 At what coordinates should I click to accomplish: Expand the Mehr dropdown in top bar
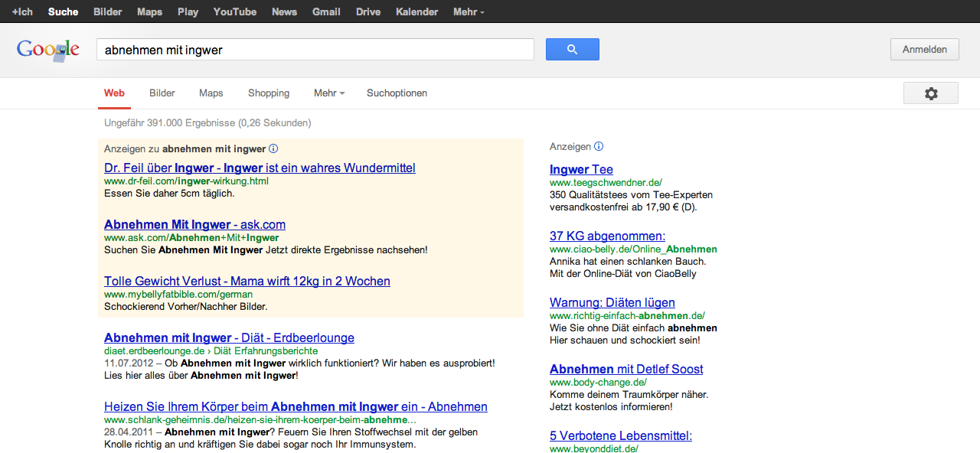point(468,11)
